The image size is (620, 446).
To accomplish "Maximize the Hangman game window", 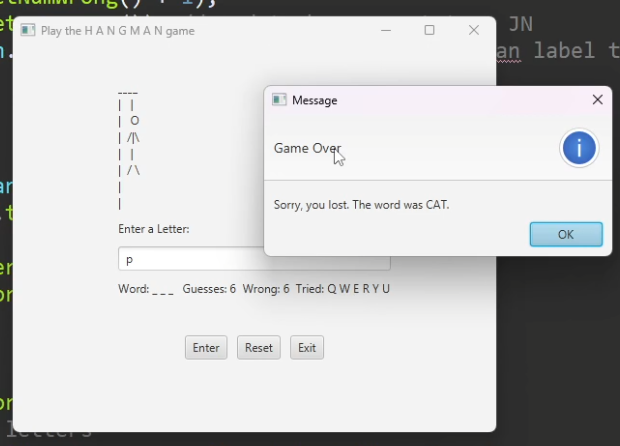I will click(430, 31).
